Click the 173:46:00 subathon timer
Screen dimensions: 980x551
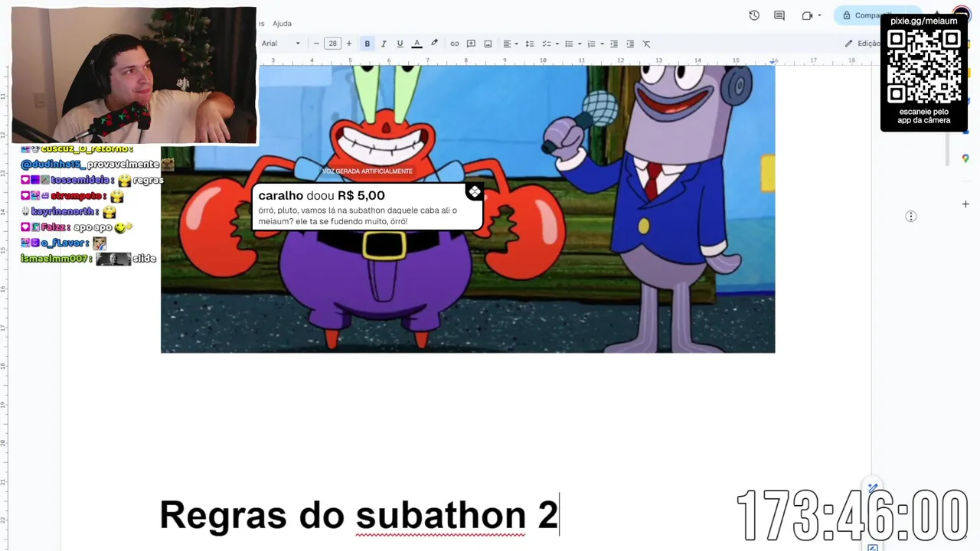(x=852, y=516)
